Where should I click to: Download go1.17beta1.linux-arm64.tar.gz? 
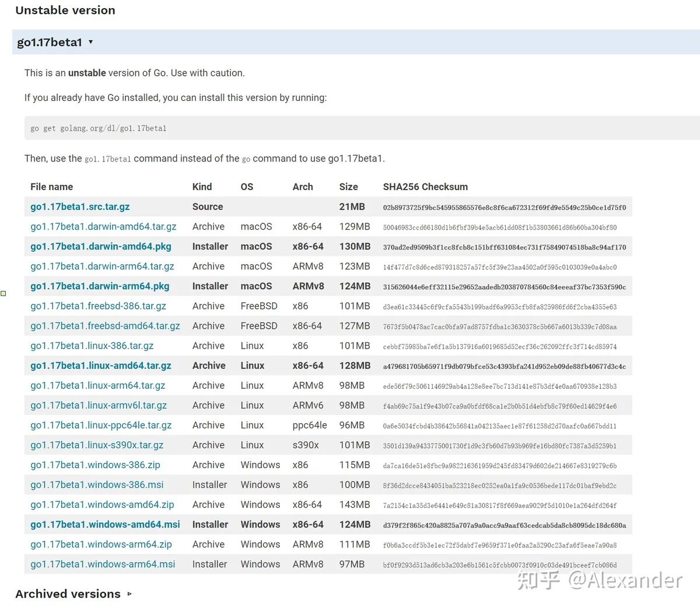(98, 385)
